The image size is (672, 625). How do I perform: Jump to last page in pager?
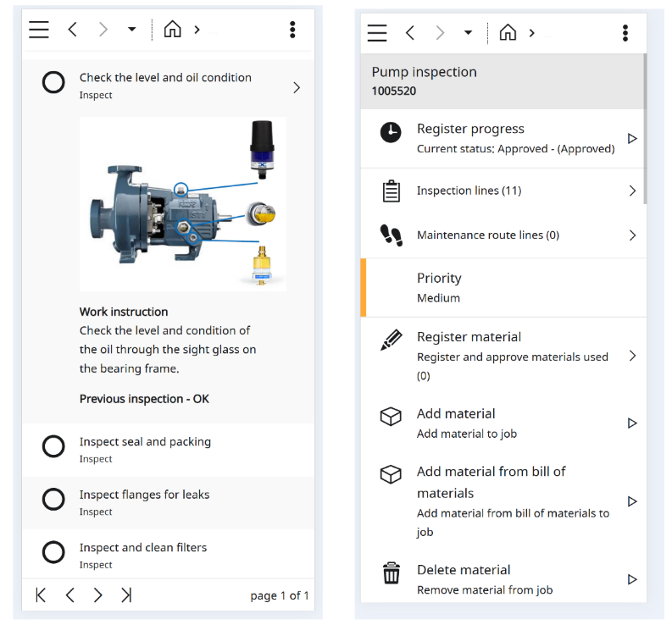pos(126,595)
